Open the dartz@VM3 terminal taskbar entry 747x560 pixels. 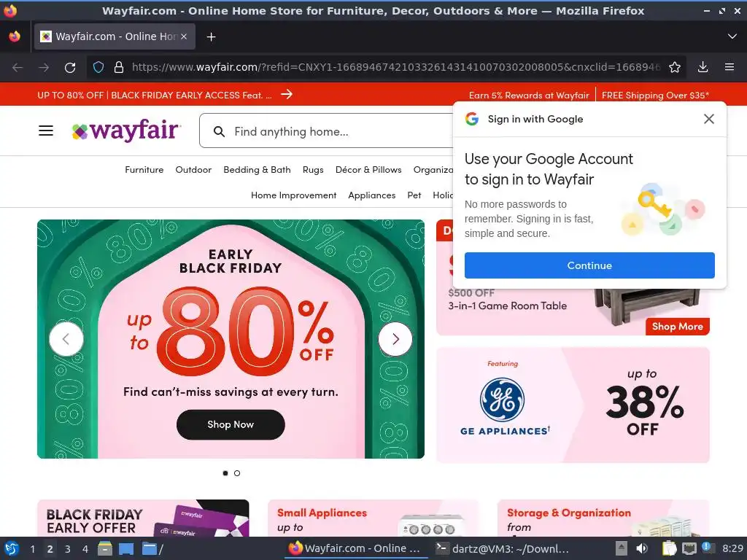click(503, 548)
